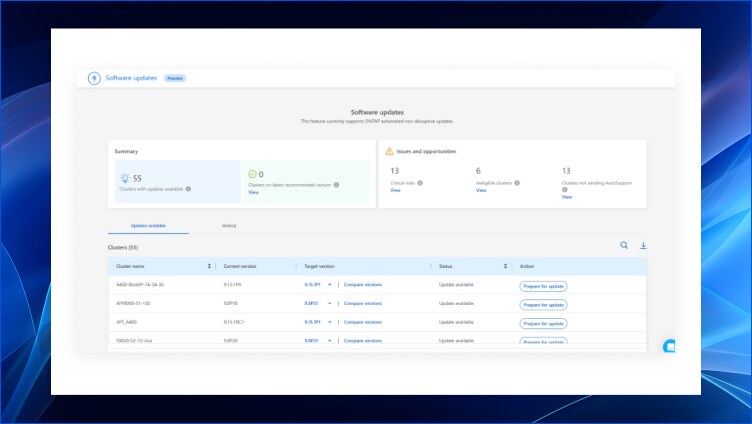Click View link under Critical risks
The height and width of the screenshot is (424, 752).
click(x=395, y=190)
